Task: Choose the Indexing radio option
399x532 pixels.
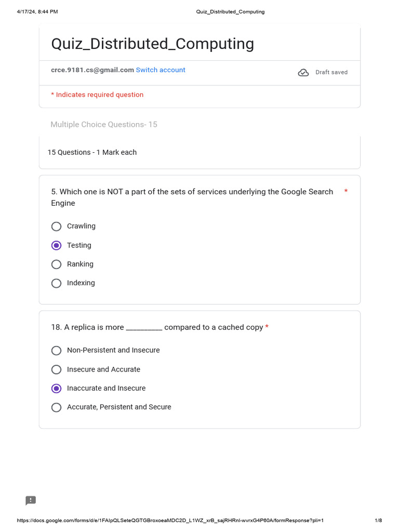Action: tap(57, 283)
